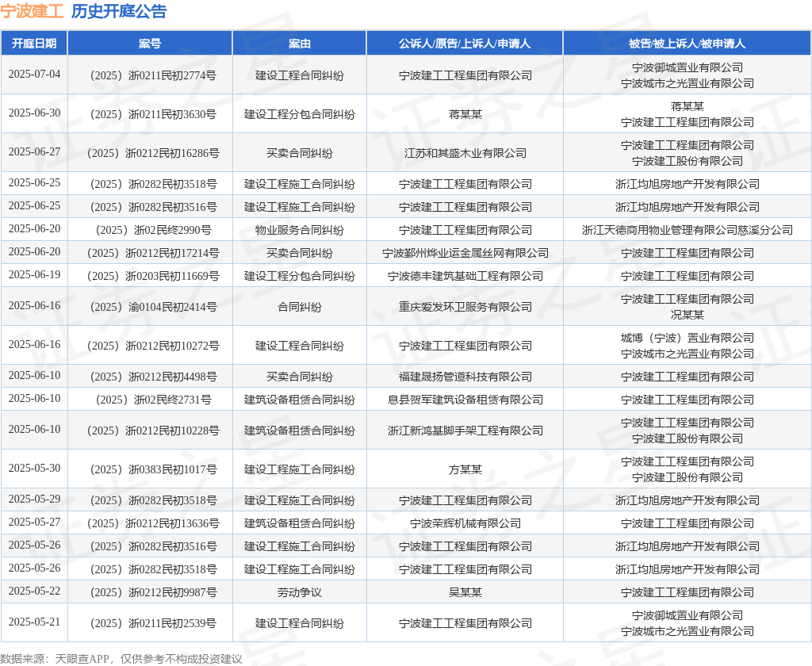Click plaintiff cell 方某某

[465, 469]
